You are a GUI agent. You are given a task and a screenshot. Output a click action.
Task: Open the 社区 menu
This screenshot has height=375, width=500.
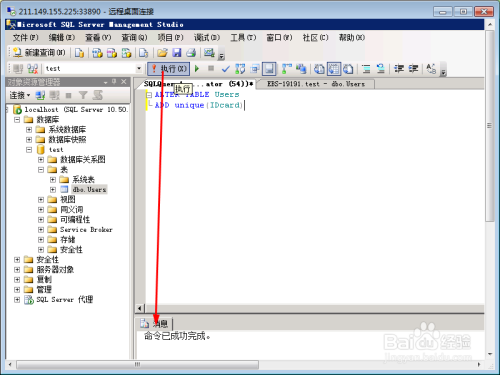[x=315, y=38]
